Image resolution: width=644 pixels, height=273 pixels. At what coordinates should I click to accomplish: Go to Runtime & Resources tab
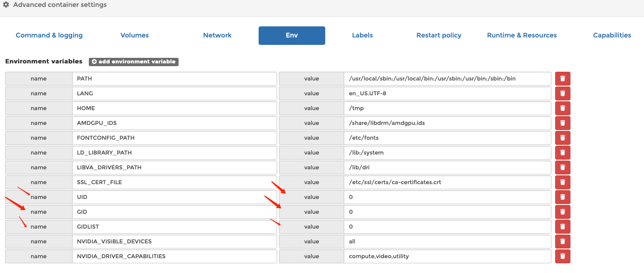(x=522, y=35)
